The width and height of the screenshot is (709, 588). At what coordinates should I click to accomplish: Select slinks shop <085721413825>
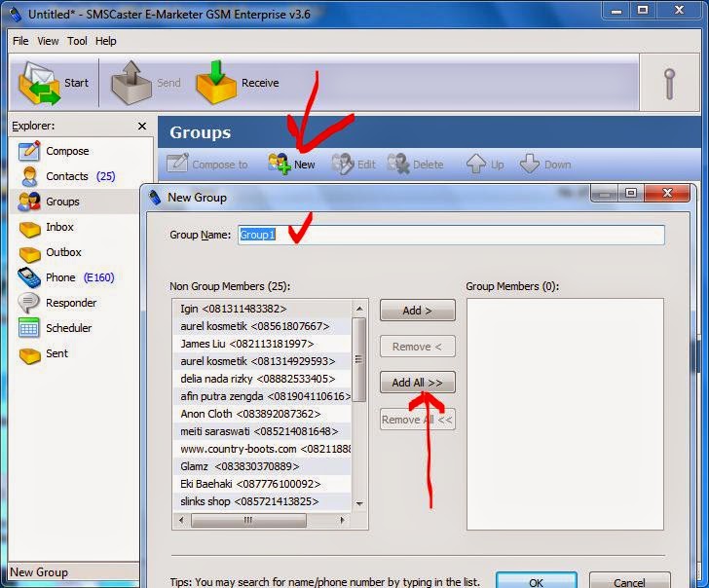point(262,501)
